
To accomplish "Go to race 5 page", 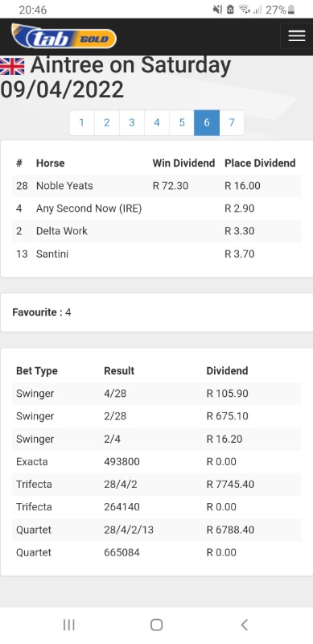I will pos(182,122).
